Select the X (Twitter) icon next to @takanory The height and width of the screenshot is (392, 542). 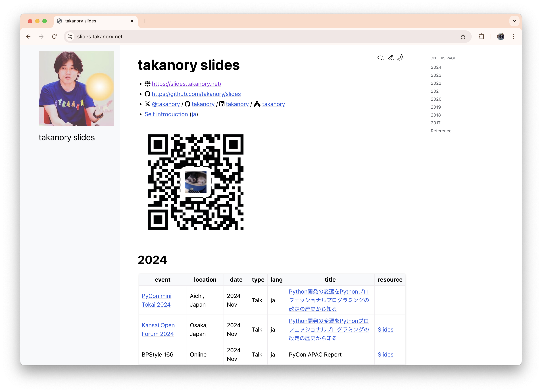pos(147,104)
